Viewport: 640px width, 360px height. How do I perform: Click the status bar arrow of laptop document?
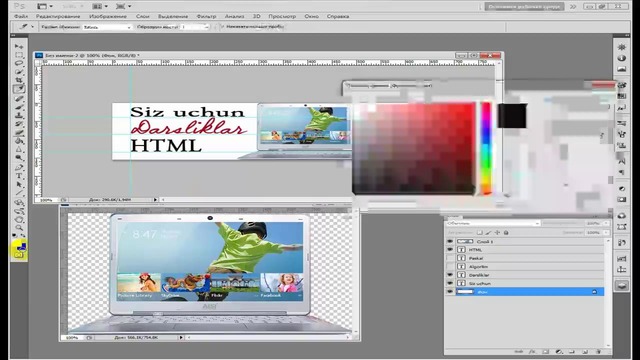(x=181, y=338)
